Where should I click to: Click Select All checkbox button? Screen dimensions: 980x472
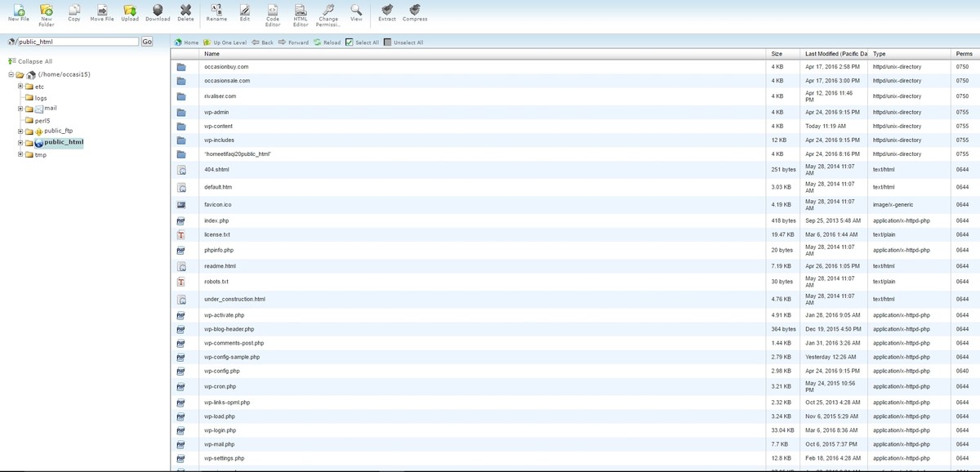point(350,42)
